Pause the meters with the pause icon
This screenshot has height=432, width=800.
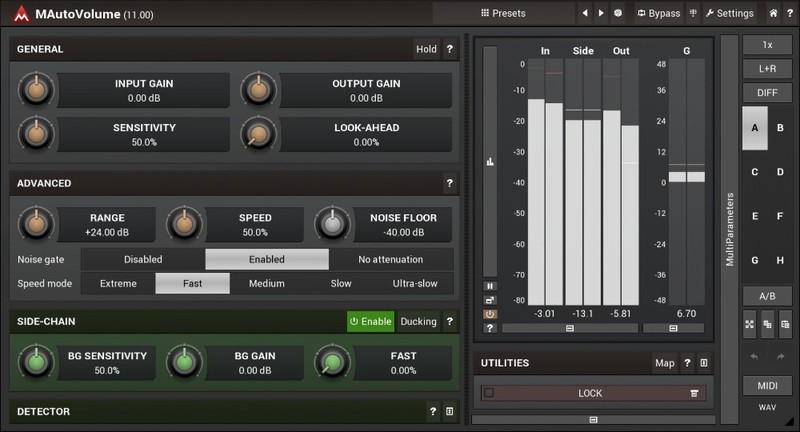click(490, 286)
